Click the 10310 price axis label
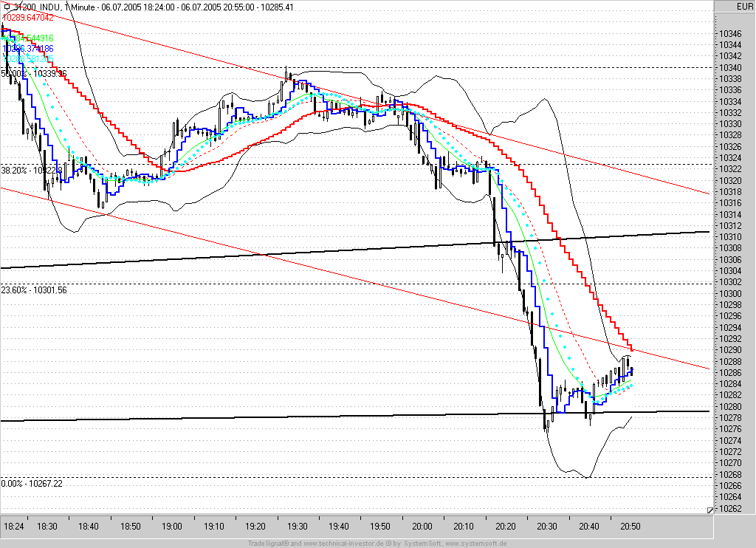Screen dimensions: 756x548 point(730,237)
